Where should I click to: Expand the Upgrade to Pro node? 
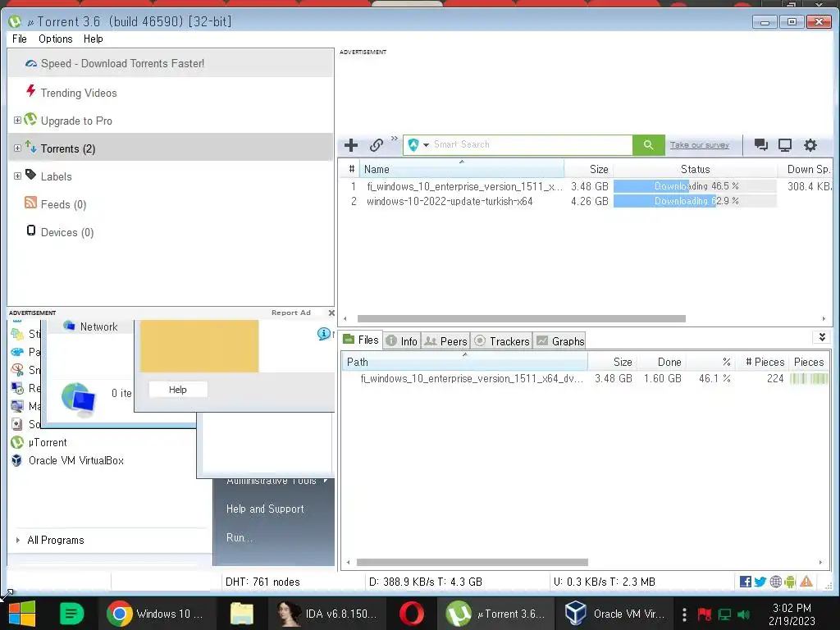(x=17, y=120)
